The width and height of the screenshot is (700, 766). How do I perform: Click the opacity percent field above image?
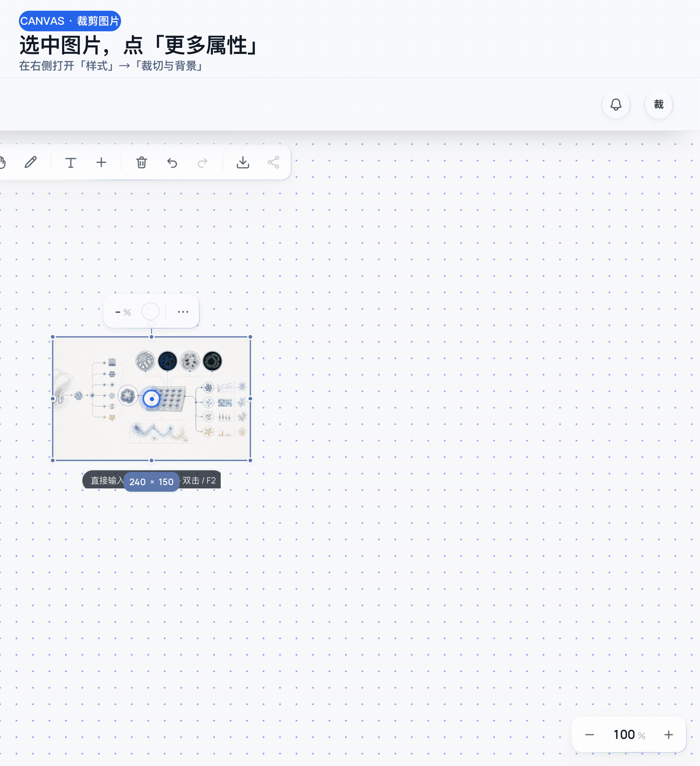click(123, 312)
